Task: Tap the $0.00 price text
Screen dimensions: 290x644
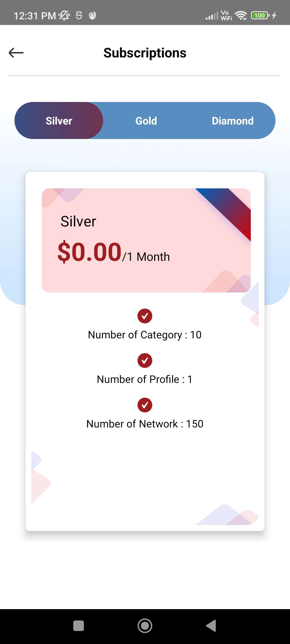Action: tap(89, 252)
